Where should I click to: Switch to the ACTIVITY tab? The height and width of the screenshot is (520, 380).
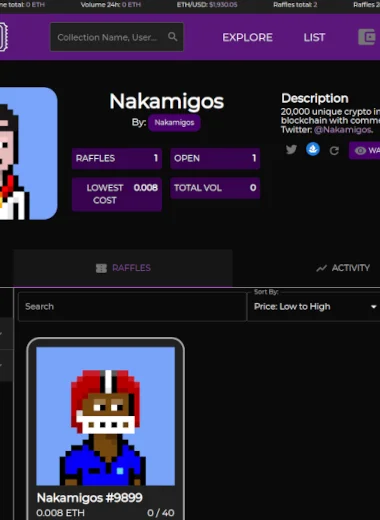tap(343, 268)
